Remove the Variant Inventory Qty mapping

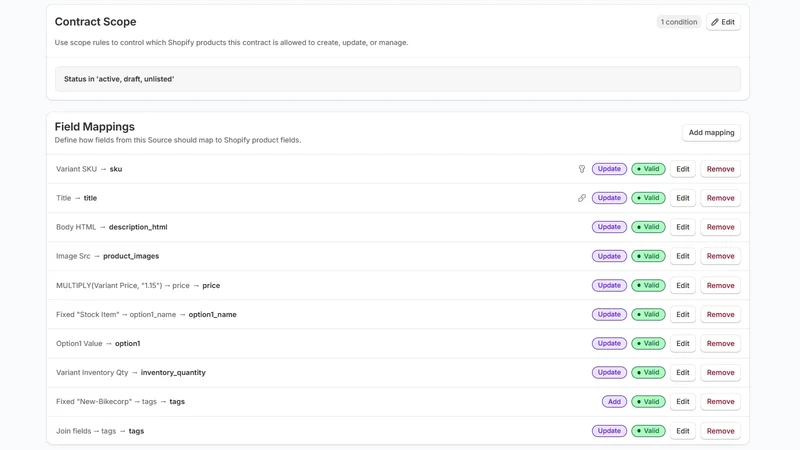(720, 372)
